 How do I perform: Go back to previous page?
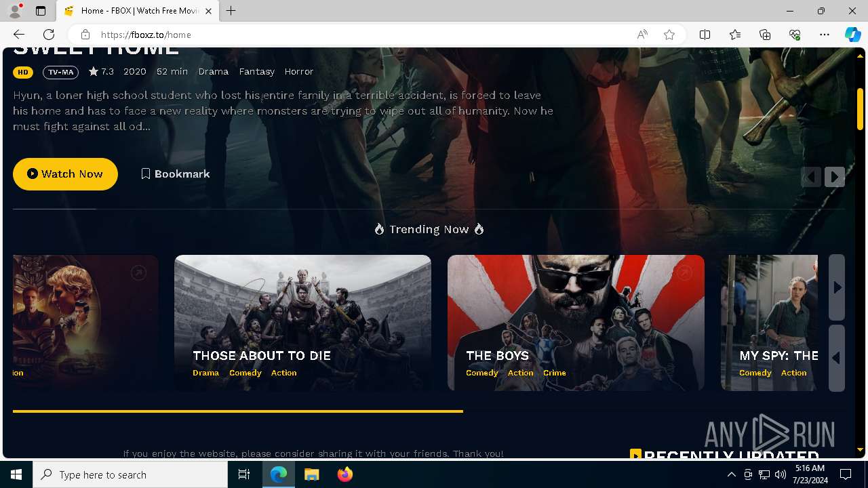point(19,35)
